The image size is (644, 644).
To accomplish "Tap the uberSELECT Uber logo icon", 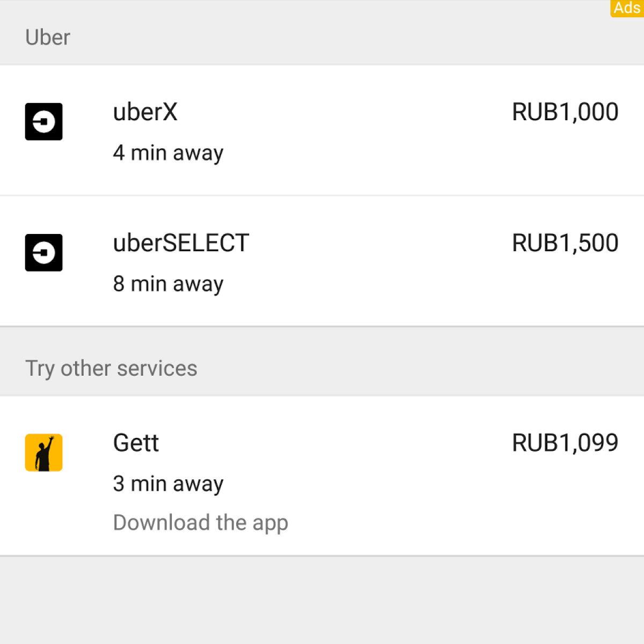I will pyautogui.click(x=43, y=253).
